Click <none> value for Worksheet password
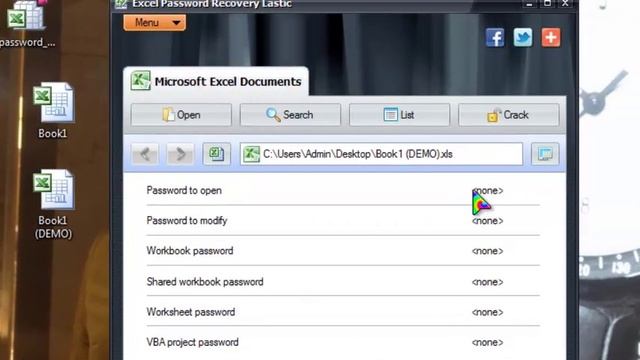The width and height of the screenshot is (640, 360). 487,312
